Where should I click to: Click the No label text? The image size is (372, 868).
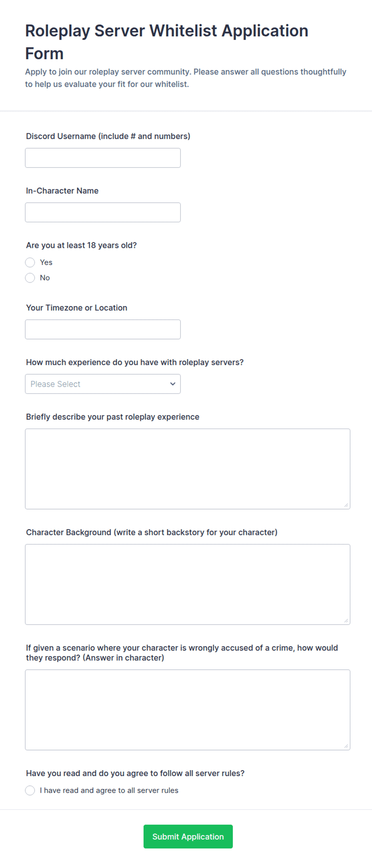tap(45, 278)
